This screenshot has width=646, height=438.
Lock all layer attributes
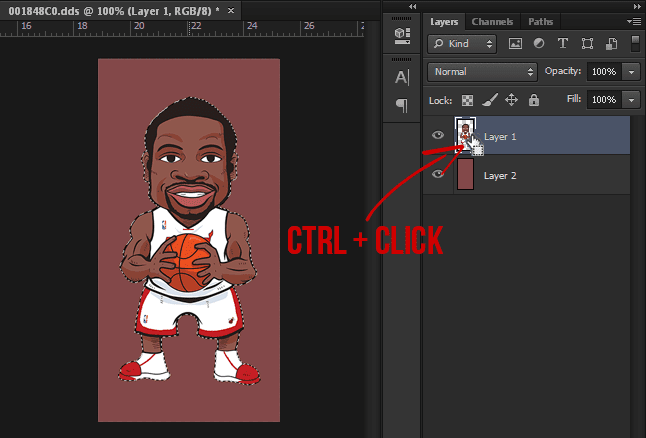(534, 100)
